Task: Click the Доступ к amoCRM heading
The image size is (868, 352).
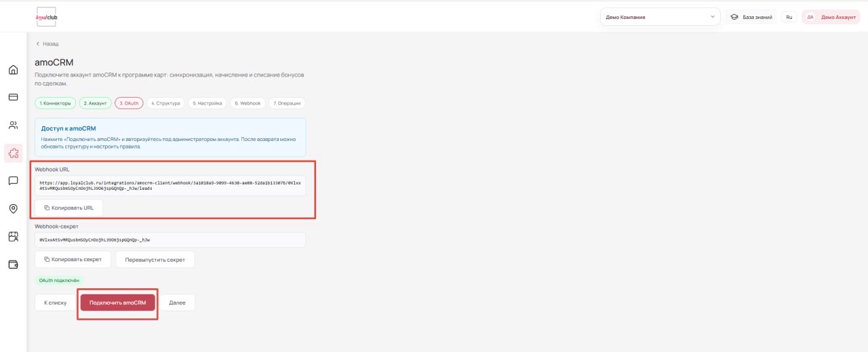Action: coord(68,128)
